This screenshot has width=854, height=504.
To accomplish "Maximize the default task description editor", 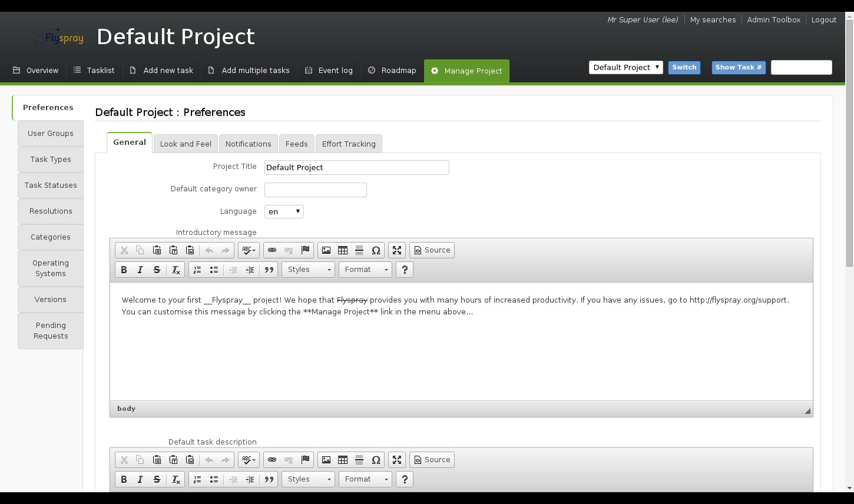I will click(397, 460).
